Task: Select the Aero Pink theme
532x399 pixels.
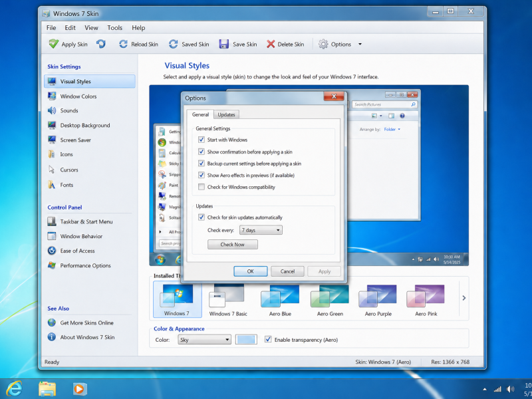Action: point(426,300)
